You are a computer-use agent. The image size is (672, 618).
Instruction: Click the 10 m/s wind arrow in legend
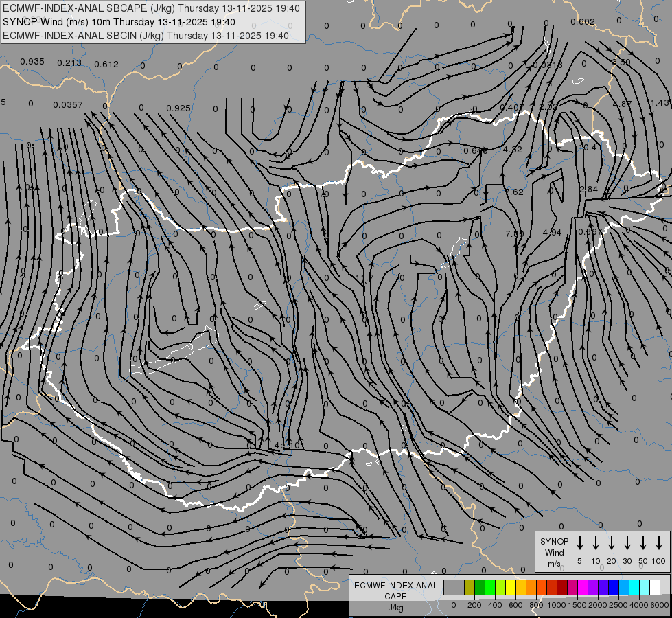596,543
